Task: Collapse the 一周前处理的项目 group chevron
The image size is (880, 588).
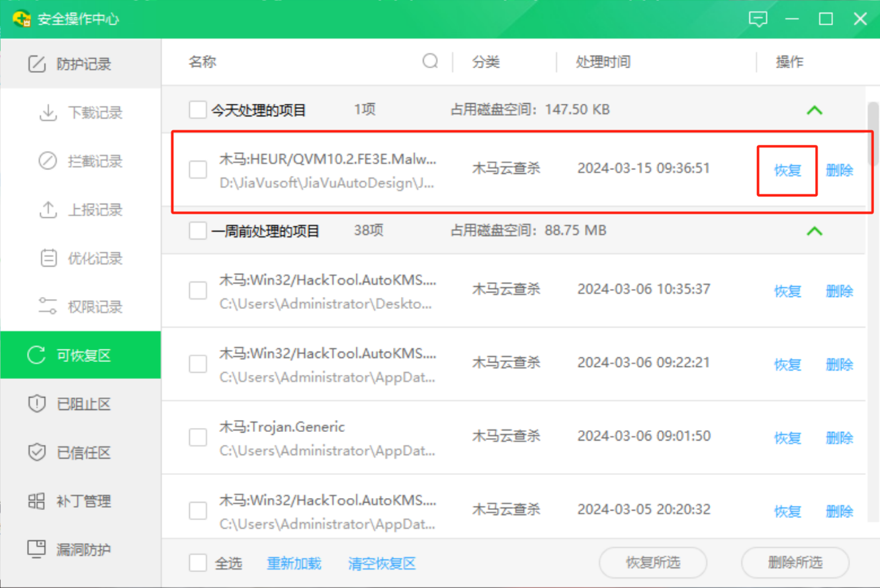Action: [x=814, y=231]
